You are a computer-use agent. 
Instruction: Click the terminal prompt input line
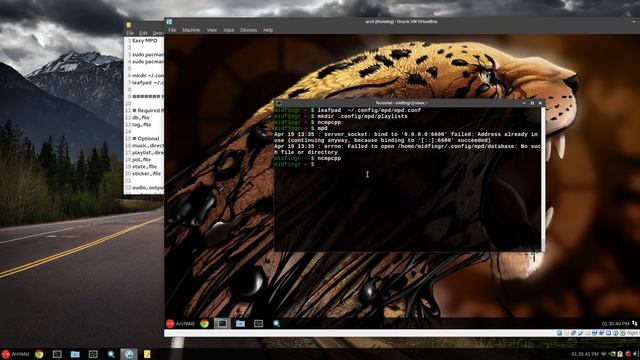[x=407, y=164]
